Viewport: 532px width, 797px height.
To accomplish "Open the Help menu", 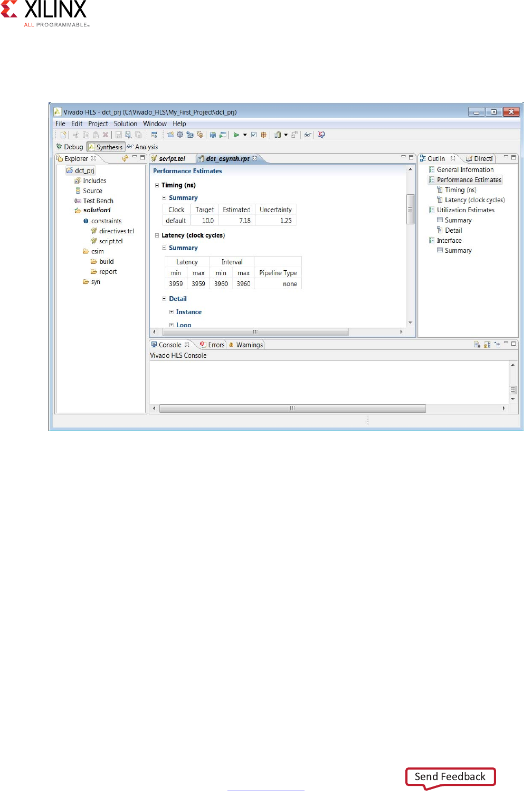I will (x=179, y=124).
